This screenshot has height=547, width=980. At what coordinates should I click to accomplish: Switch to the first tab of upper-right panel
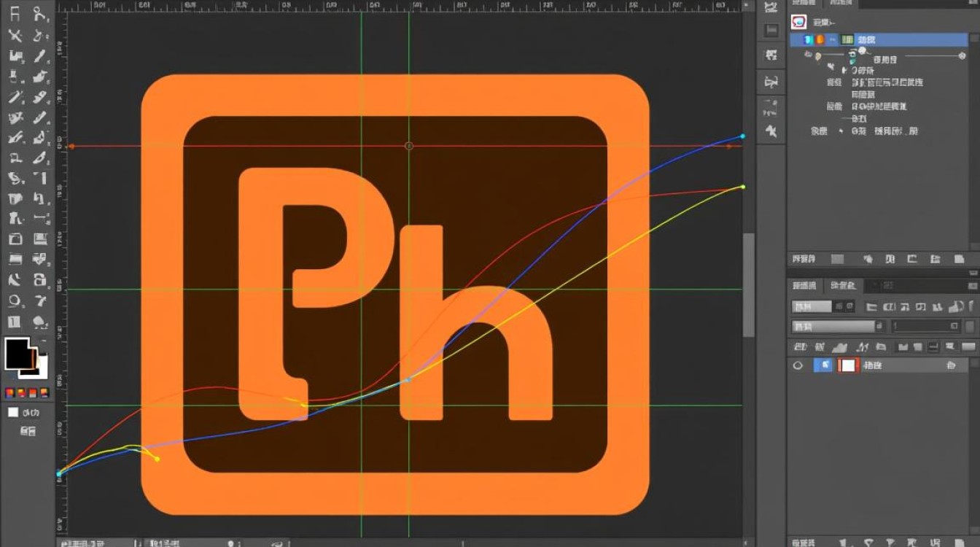806,4
